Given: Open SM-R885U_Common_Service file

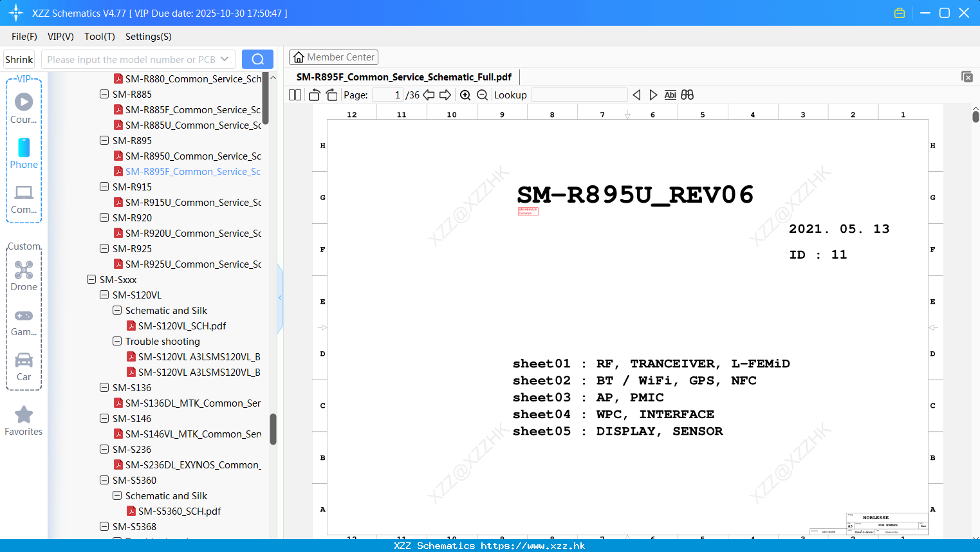Looking at the screenshot, I should pos(187,125).
